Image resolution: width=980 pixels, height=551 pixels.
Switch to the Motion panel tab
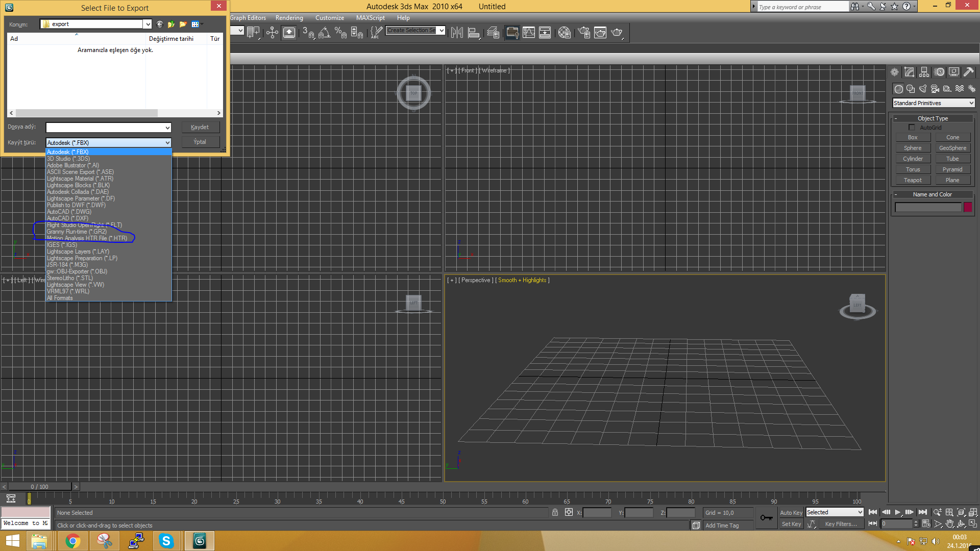tap(939, 72)
